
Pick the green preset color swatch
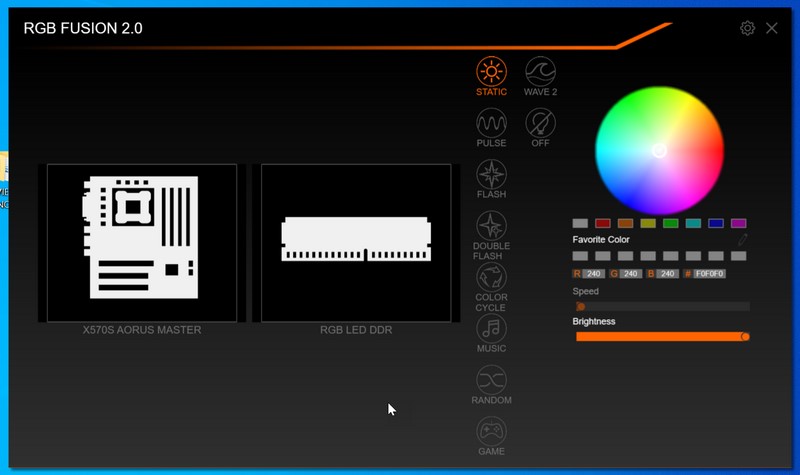(670, 223)
